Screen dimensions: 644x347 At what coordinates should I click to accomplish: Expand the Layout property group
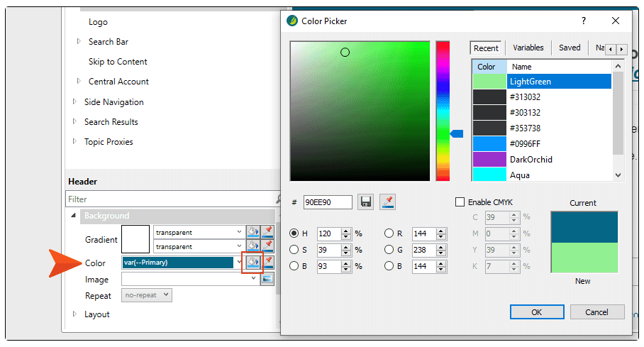[x=74, y=314]
